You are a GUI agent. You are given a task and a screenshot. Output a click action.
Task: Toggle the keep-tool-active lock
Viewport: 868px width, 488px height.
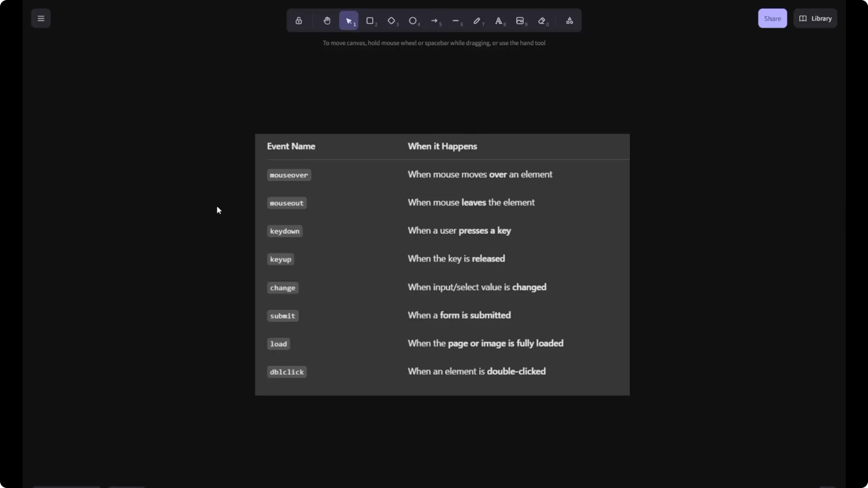tap(298, 21)
